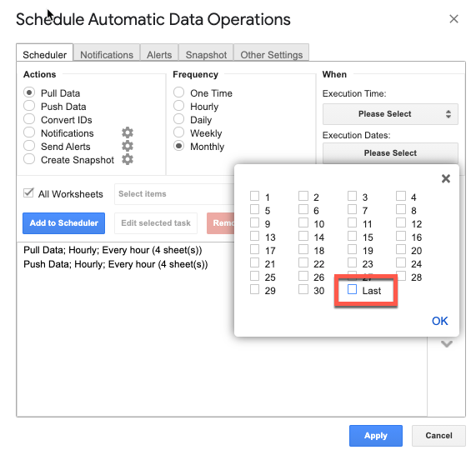Open the Execution Dates selector

pos(390,153)
